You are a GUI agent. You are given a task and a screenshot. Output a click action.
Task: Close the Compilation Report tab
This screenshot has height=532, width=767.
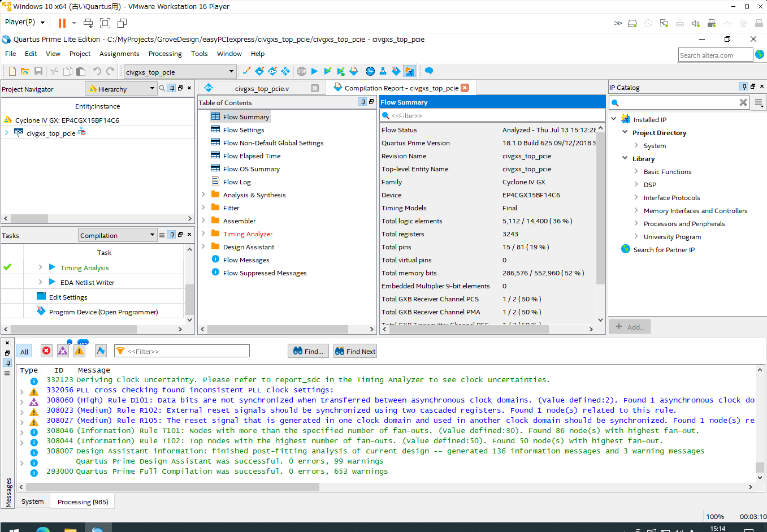click(465, 88)
